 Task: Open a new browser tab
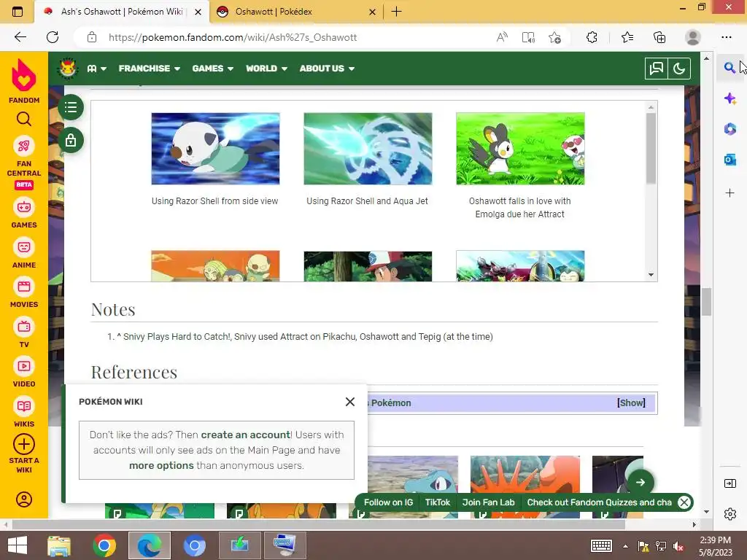tap(396, 12)
